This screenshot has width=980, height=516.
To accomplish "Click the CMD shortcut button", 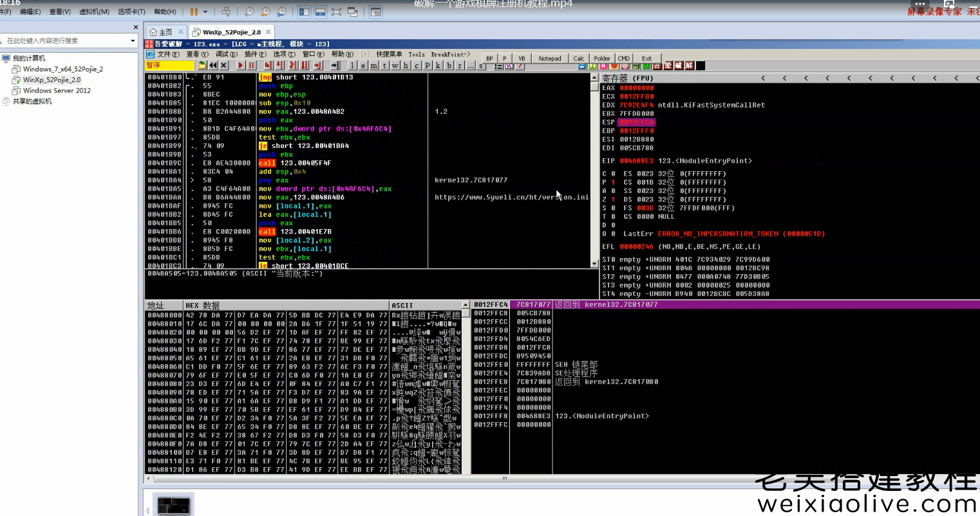I will [623, 59].
